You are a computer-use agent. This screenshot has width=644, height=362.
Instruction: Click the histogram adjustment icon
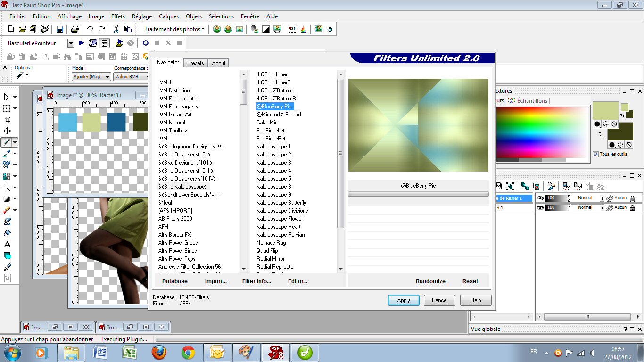coord(292,29)
